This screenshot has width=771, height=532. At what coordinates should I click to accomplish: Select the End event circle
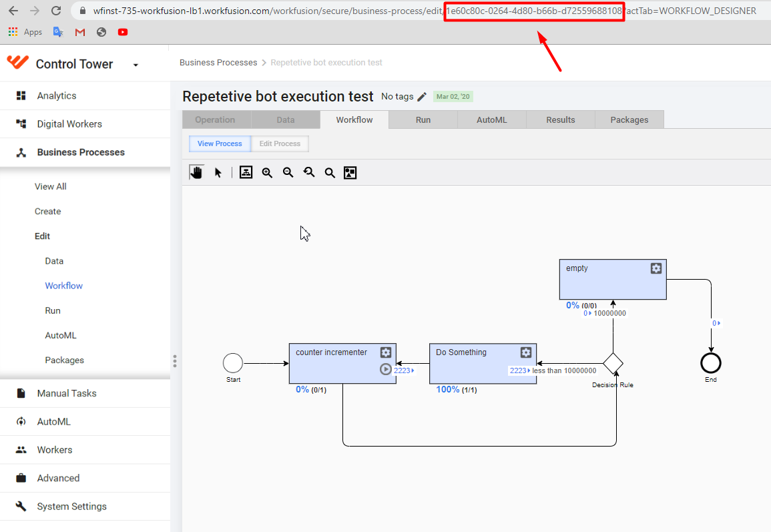point(711,363)
